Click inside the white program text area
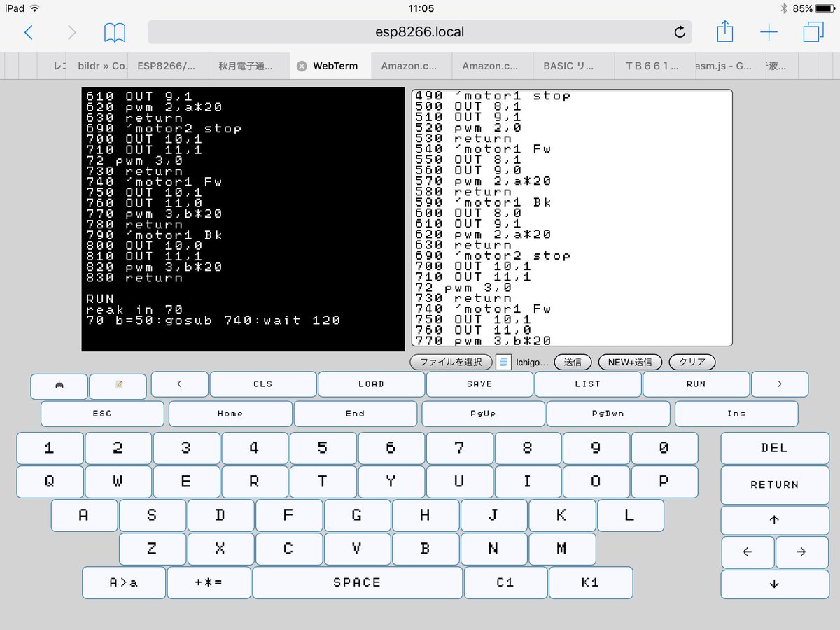 [x=572, y=218]
